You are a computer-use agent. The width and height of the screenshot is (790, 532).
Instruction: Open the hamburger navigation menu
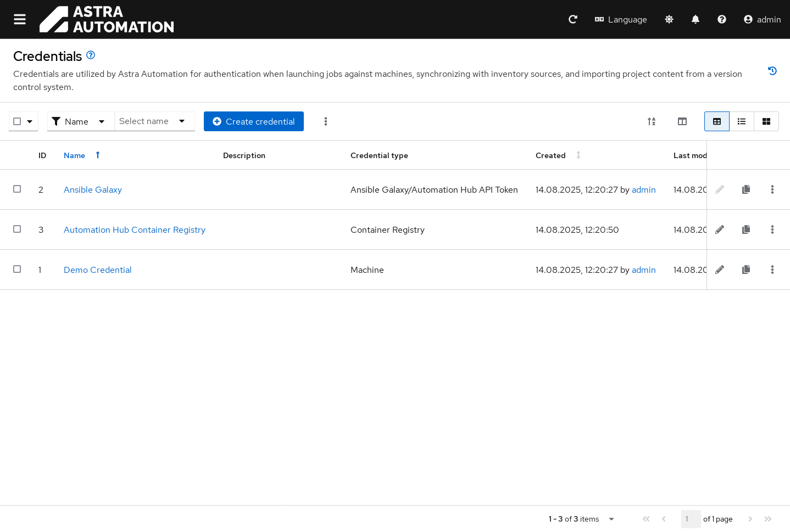[x=20, y=19]
